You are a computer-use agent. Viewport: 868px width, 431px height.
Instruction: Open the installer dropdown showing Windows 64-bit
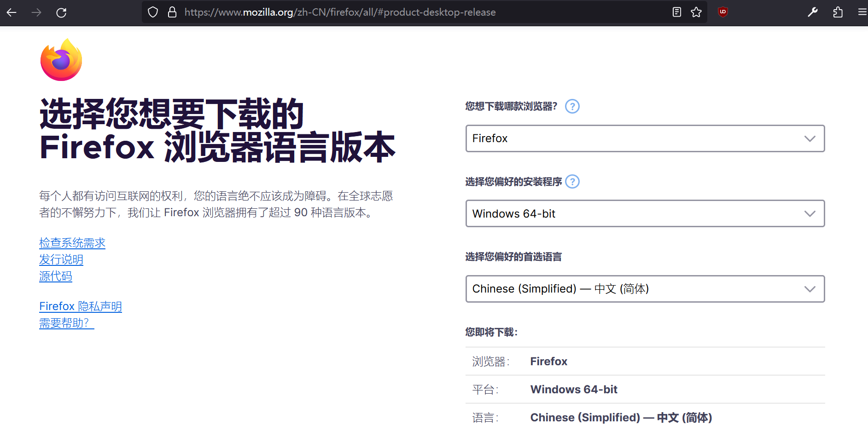coord(645,213)
